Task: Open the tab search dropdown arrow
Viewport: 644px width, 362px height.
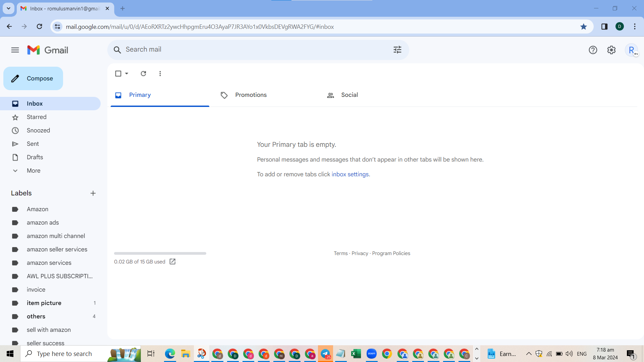Action: tap(8, 8)
